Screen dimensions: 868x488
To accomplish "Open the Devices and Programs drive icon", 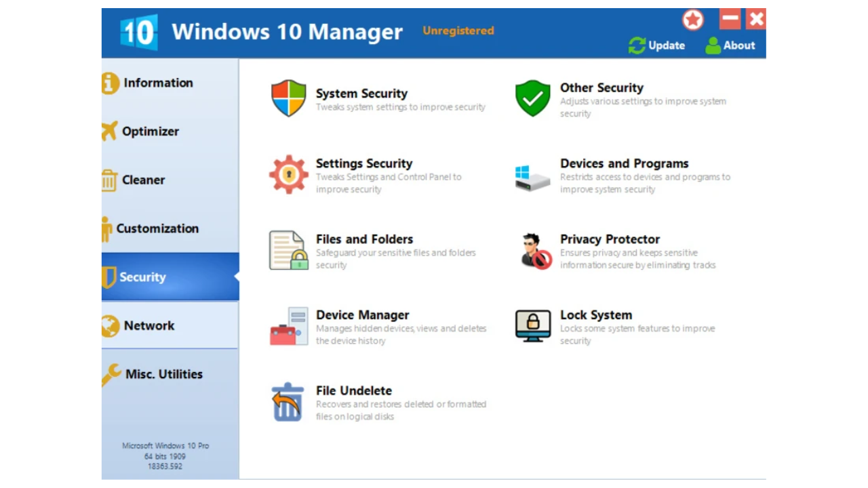I will 532,176.
